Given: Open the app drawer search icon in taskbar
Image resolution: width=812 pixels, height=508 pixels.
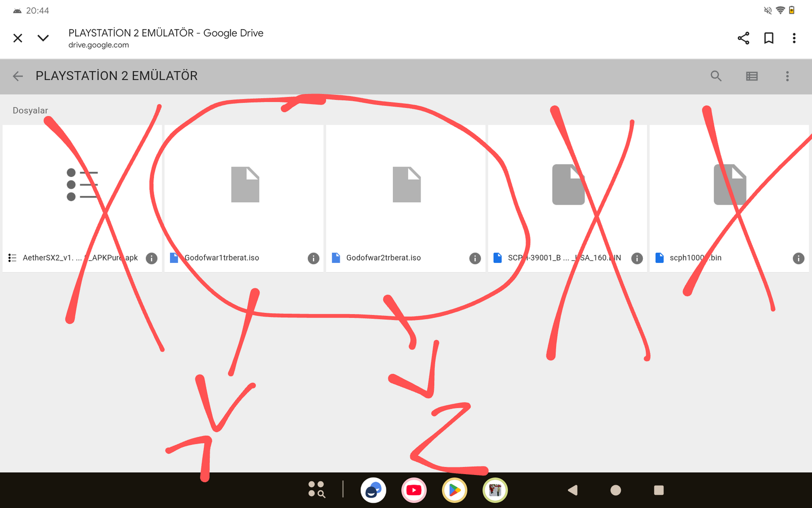Looking at the screenshot, I should click(317, 490).
